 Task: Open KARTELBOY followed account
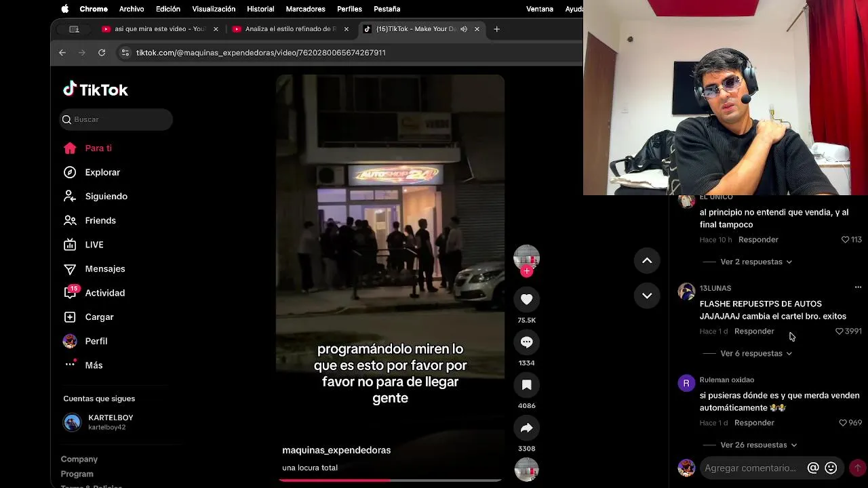pyautogui.click(x=98, y=422)
